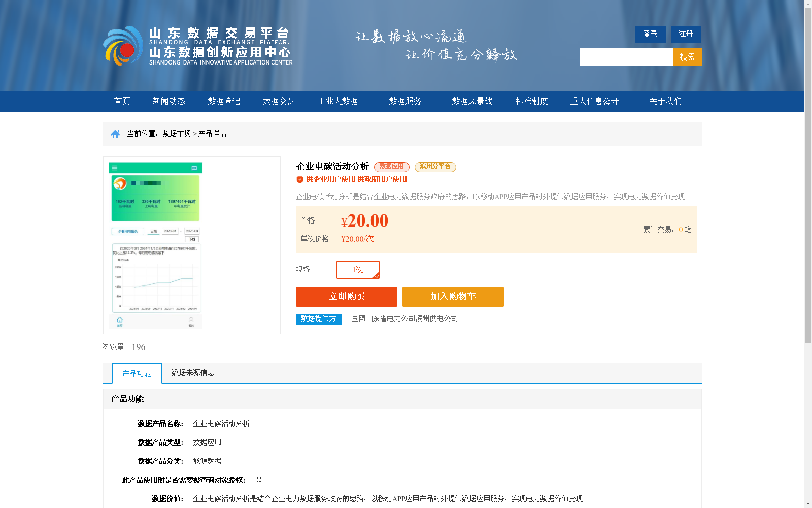Open the 新闻动态 navigation item
This screenshot has width=812, height=508.
(x=169, y=101)
